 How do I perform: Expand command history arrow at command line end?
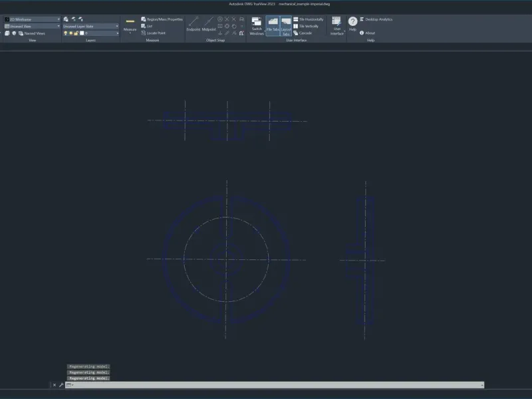pyautogui.click(x=481, y=385)
